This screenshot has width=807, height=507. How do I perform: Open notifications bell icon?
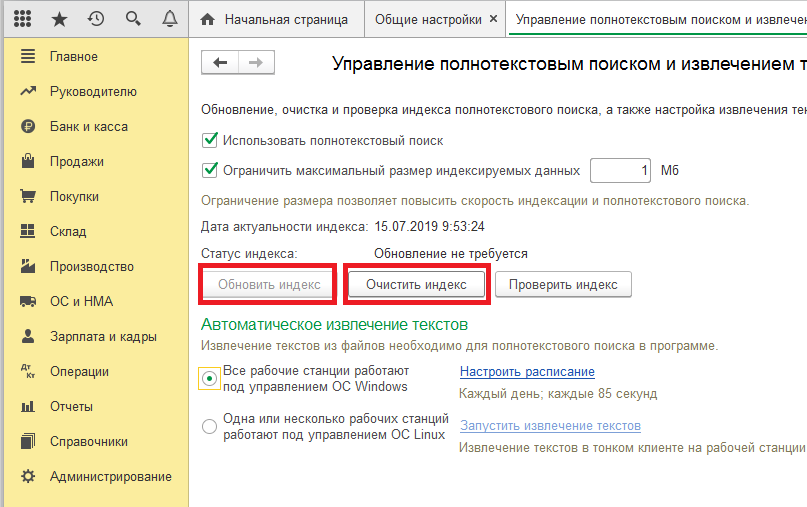[169, 19]
